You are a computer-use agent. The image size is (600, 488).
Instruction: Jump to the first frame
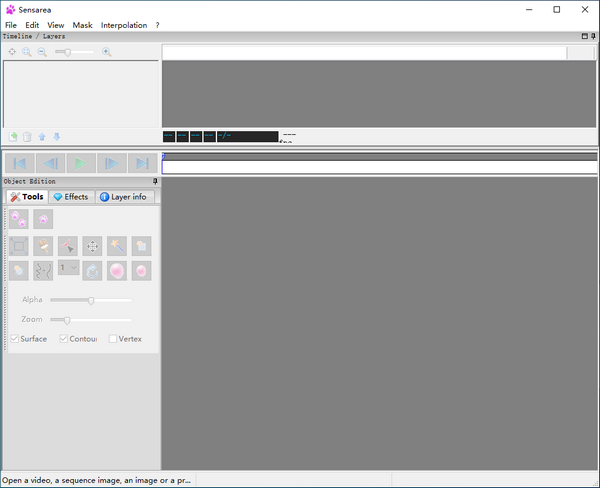click(19, 163)
